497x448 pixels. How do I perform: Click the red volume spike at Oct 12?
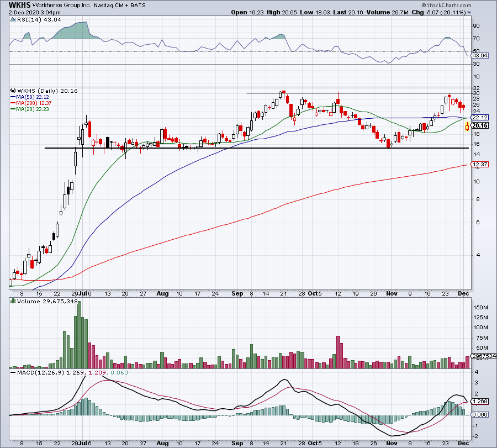coord(338,352)
